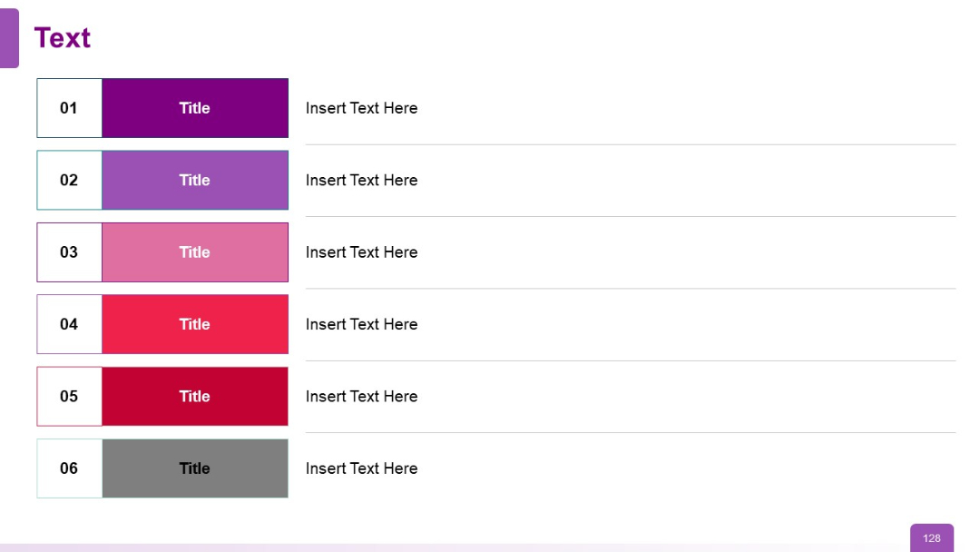980x552 pixels.
Task: Select the number box labeled 02
Action: [x=69, y=180]
